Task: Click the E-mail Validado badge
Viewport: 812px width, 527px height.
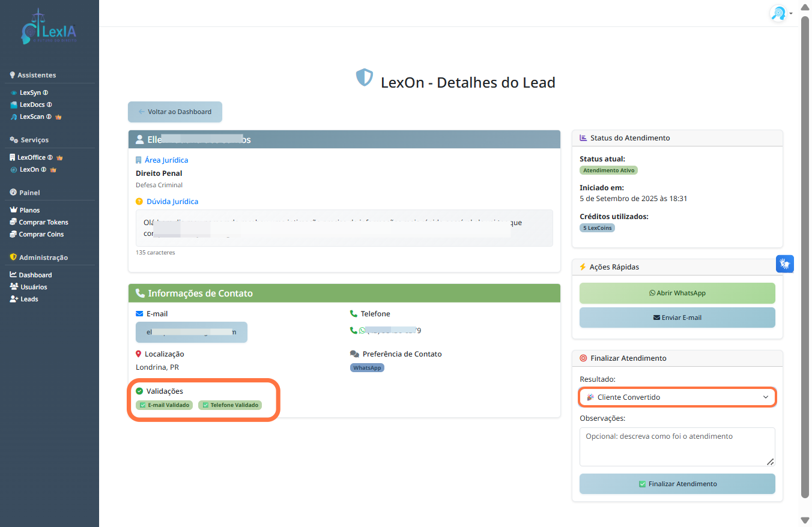Action: click(x=165, y=405)
